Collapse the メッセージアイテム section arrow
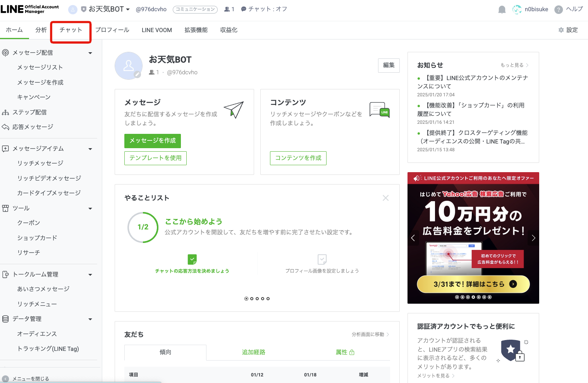The height and width of the screenshot is (383, 588). click(90, 149)
